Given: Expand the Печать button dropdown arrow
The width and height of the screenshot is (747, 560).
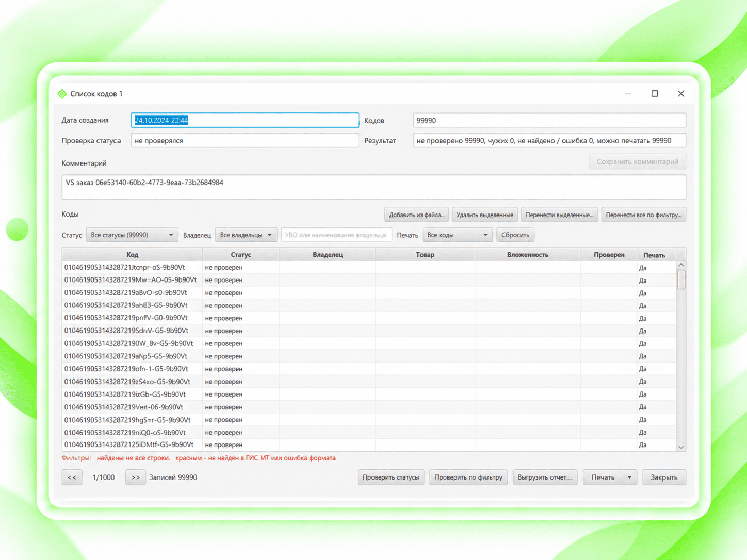Looking at the screenshot, I should click(x=629, y=477).
